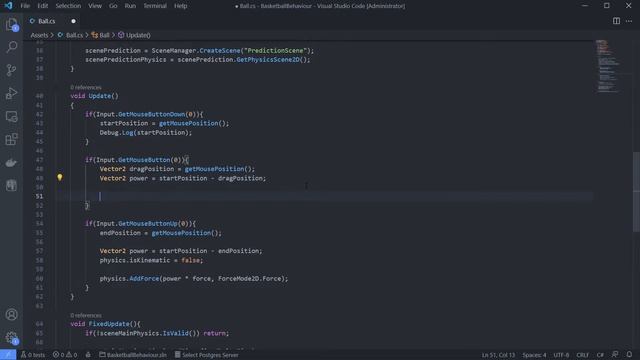Open the database panel icon below Docker

pos(11,185)
